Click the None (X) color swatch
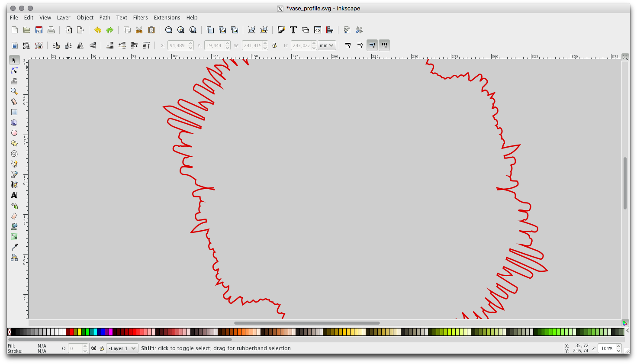 coord(10,332)
